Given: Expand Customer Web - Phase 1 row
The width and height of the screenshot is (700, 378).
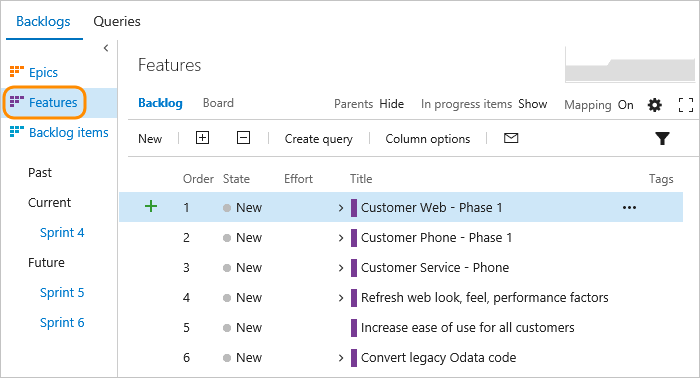Looking at the screenshot, I should [341, 208].
